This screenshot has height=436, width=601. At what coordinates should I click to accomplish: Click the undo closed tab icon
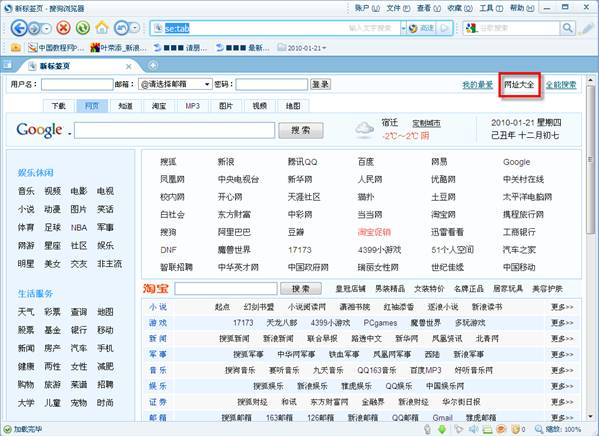[x=125, y=27]
